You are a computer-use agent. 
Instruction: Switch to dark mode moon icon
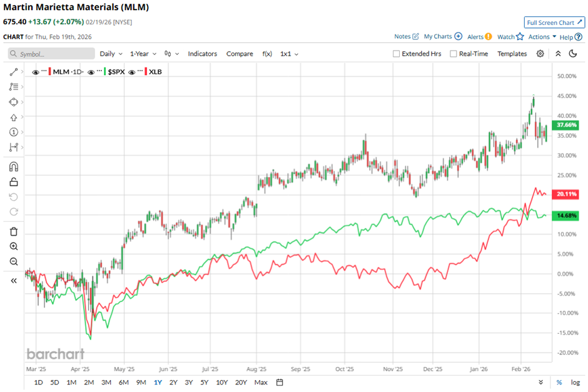coord(572,54)
